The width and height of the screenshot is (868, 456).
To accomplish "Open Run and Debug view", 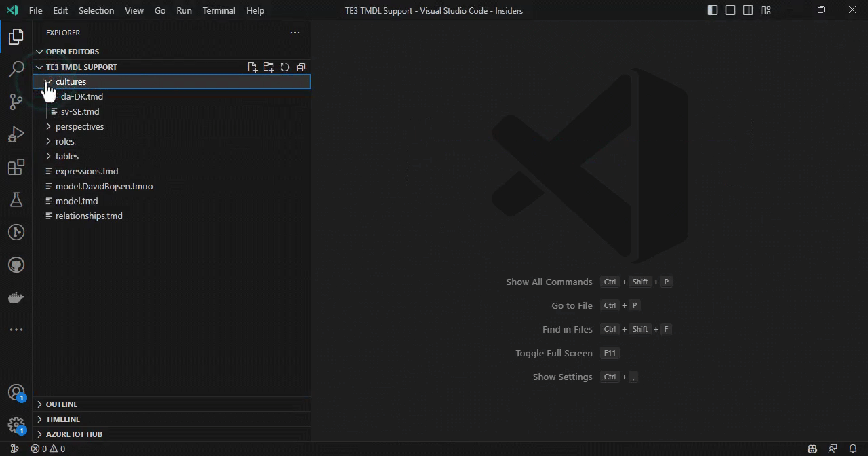I will [x=16, y=134].
